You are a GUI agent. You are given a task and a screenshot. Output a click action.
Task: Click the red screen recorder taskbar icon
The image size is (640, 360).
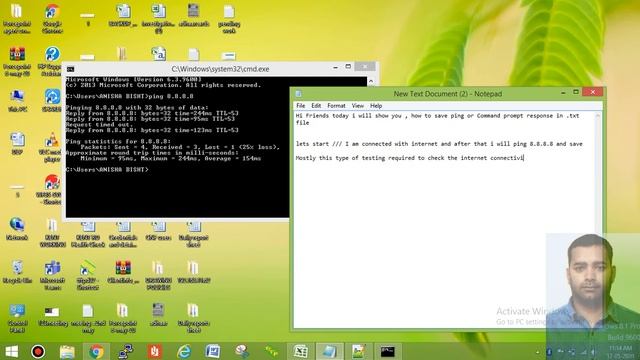point(38,351)
